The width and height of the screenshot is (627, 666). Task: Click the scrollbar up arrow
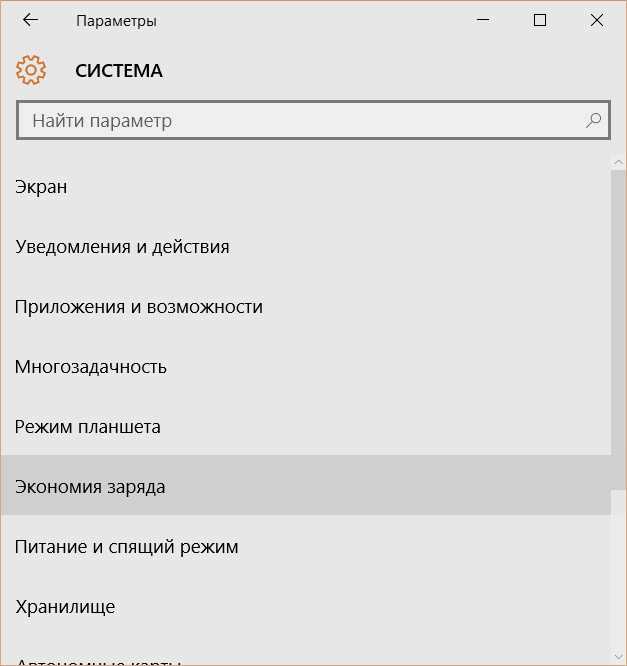click(619, 162)
